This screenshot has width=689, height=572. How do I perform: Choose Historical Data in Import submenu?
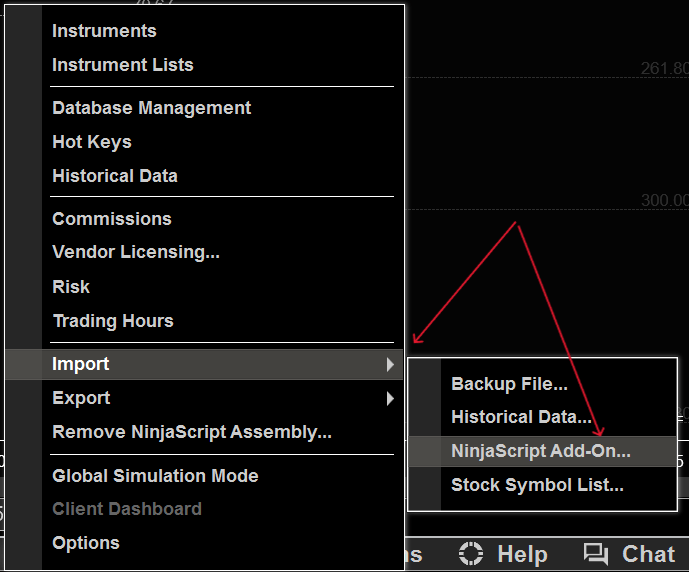pyautogui.click(x=521, y=417)
